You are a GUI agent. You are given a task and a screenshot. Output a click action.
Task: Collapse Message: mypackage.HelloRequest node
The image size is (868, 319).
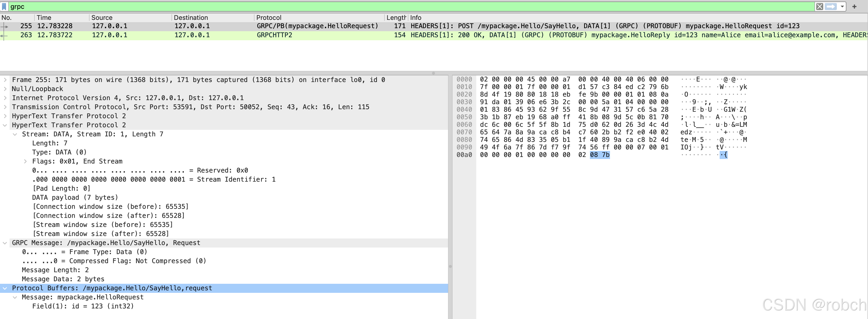(15, 297)
